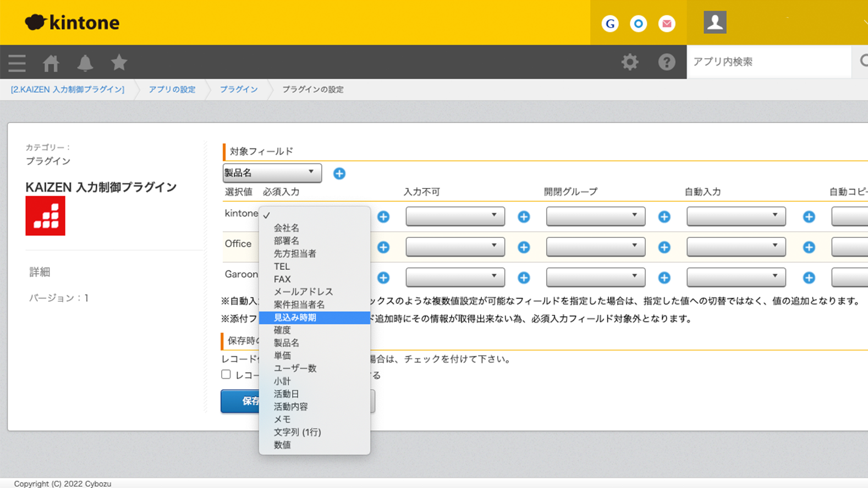This screenshot has height=488, width=868.
Task: Open 入力不可 dropdown in Office row
Action: click(x=455, y=247)
